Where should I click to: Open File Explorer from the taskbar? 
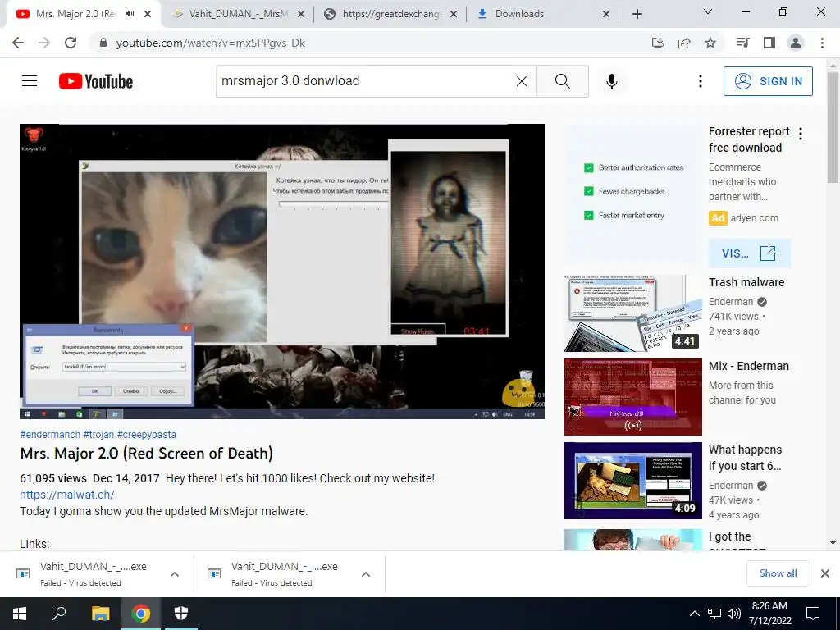pos(100,614)
